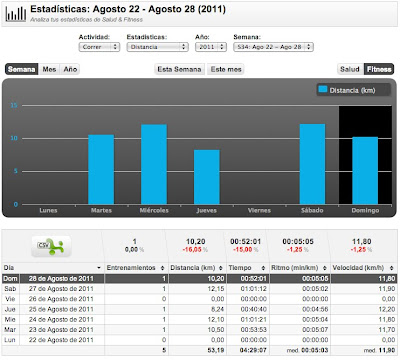Click the Miércoles distance bar
The width and height of the screenshot is (400, 360).
[x=154, y=164]
